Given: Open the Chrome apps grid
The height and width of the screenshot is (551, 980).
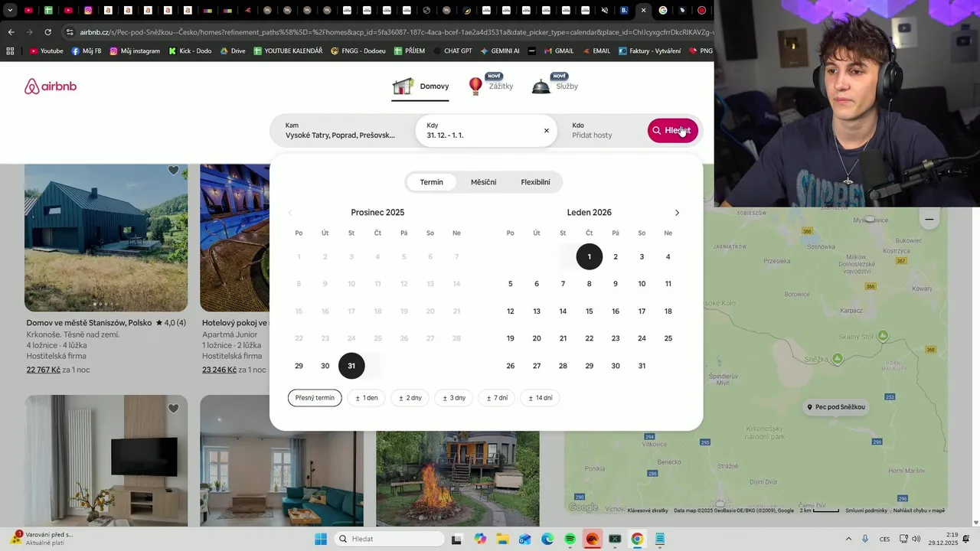Looking at the screenshot, I should pyautogui.click(x=10, y=51).
